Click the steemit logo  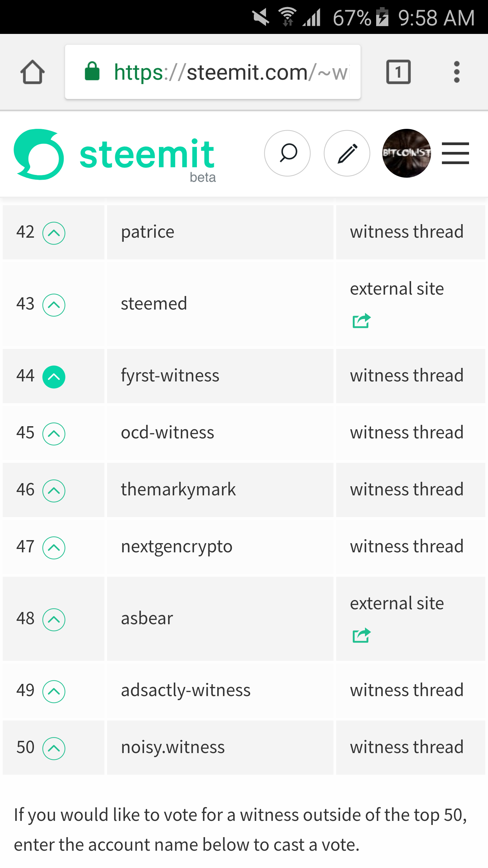pos(115,155)
